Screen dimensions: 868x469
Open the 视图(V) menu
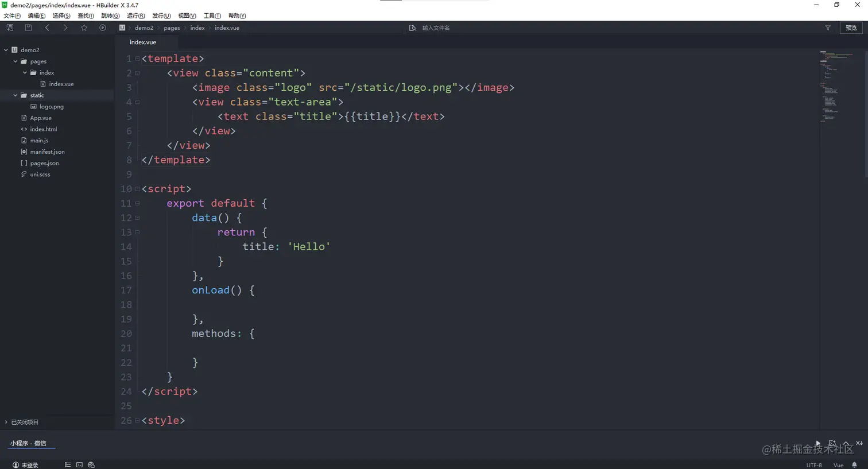[x=187, y=15]
